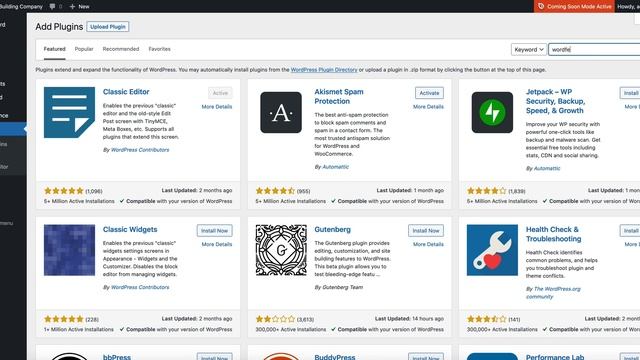Click the Coming Soon Mode Active badge

point(574,6)
